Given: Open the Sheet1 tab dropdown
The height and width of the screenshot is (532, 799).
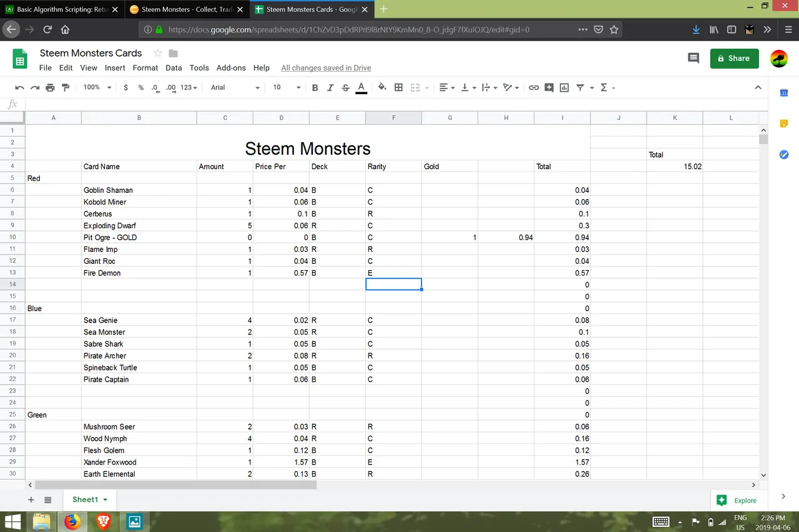Looking at the screenshot, I should coord(105,500).
